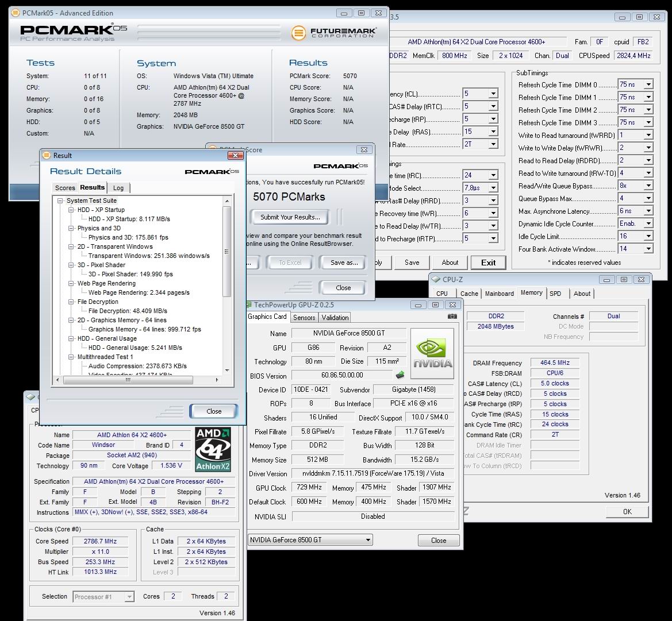Collapse the Multithreaded Test 1 node

(x=71, y=357)
